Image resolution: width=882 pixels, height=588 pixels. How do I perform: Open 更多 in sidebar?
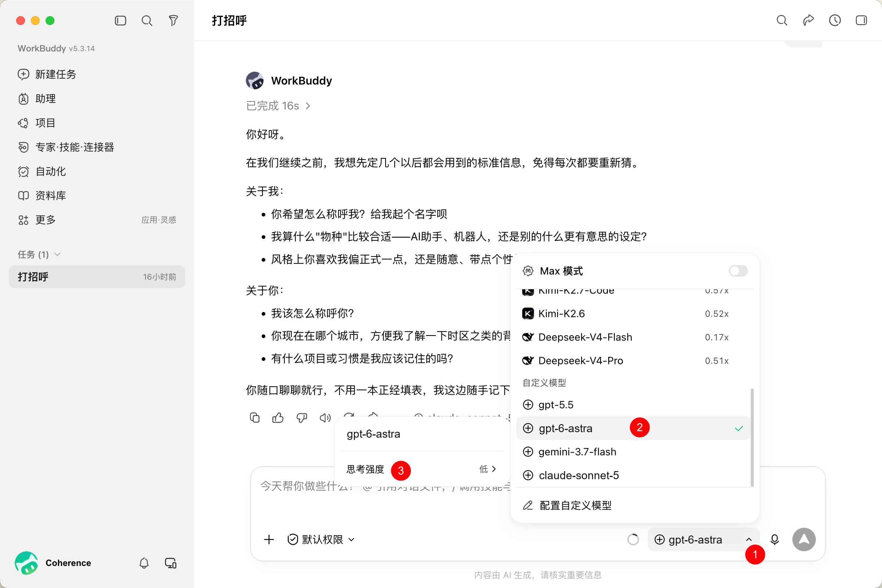click(x=97, y=220)
